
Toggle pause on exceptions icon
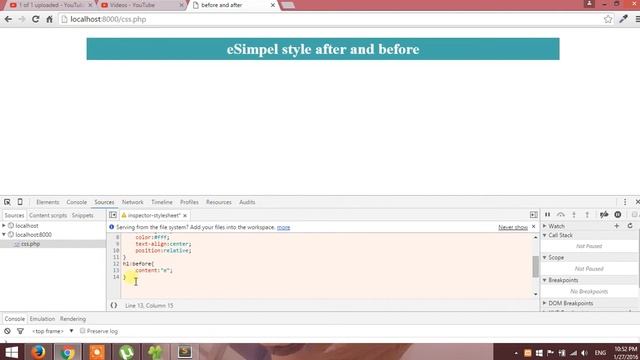point(618,215)
